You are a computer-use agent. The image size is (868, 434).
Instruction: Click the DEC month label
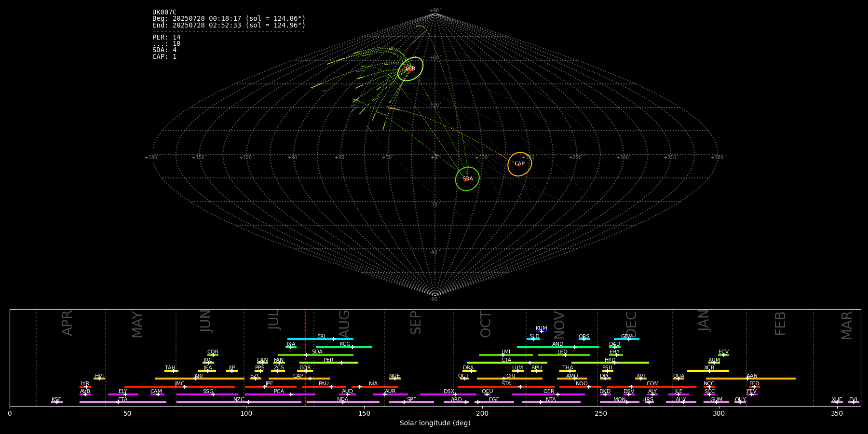[x=631, y=324]
